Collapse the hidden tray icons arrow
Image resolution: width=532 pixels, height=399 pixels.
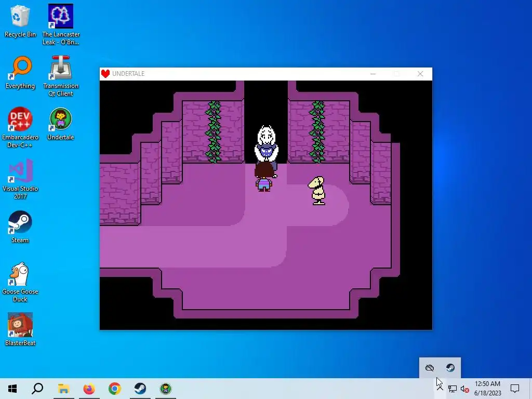(440, 389)
